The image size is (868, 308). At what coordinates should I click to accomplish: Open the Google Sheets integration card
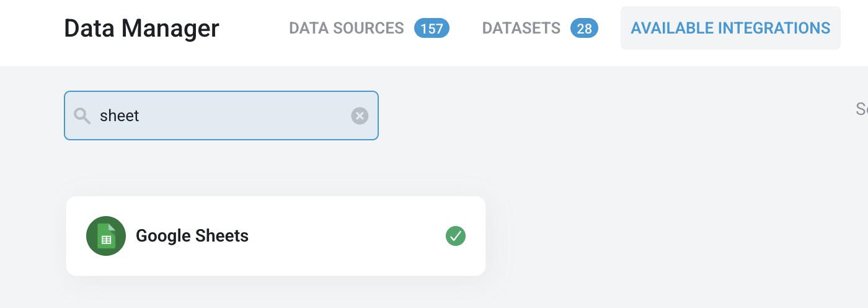coord(276,236)
